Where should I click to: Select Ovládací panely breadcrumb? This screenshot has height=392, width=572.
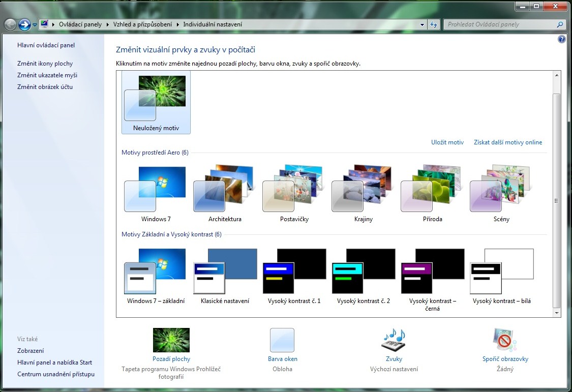click(80, 24)
